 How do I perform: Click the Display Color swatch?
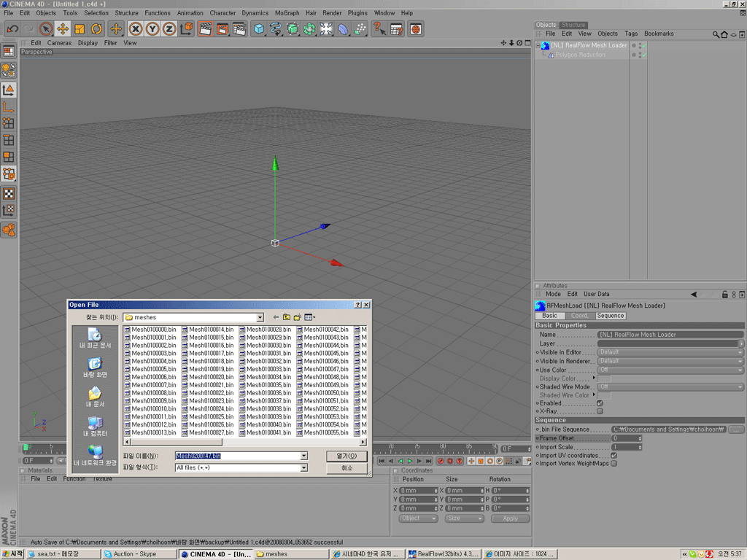click(x=604, y=378)
